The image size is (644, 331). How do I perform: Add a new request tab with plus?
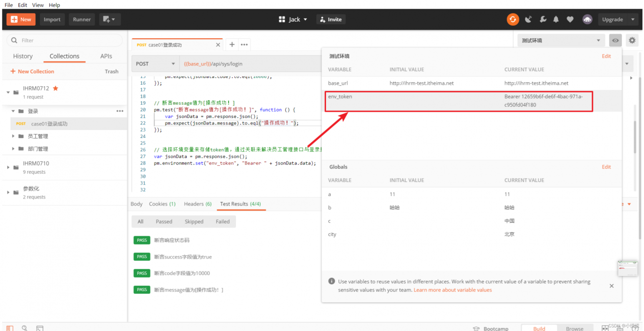tap(232, 44)
